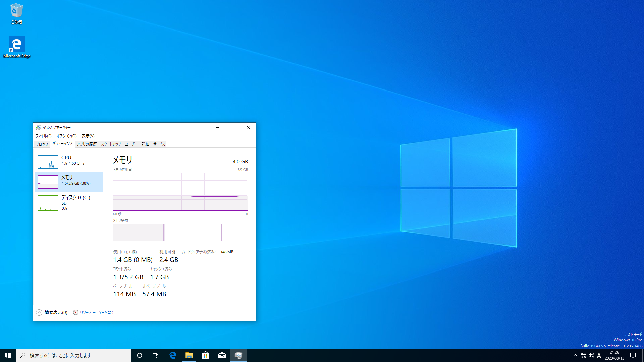Switch to the ユーザー tab
Screen dimensions: 644x362
coord(131,144)
